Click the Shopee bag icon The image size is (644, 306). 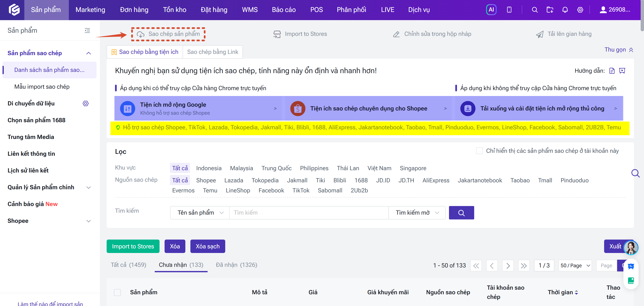[297, 109]
